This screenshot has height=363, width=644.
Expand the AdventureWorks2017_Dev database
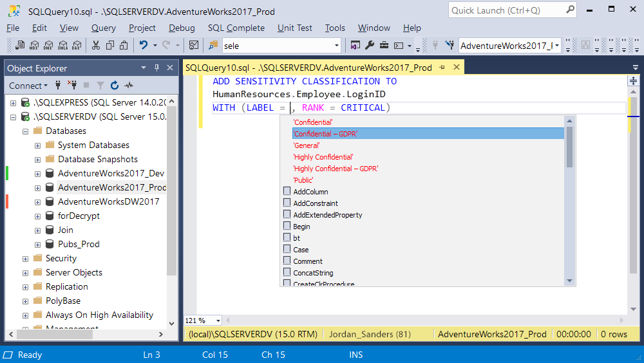(x=37, y=174)
